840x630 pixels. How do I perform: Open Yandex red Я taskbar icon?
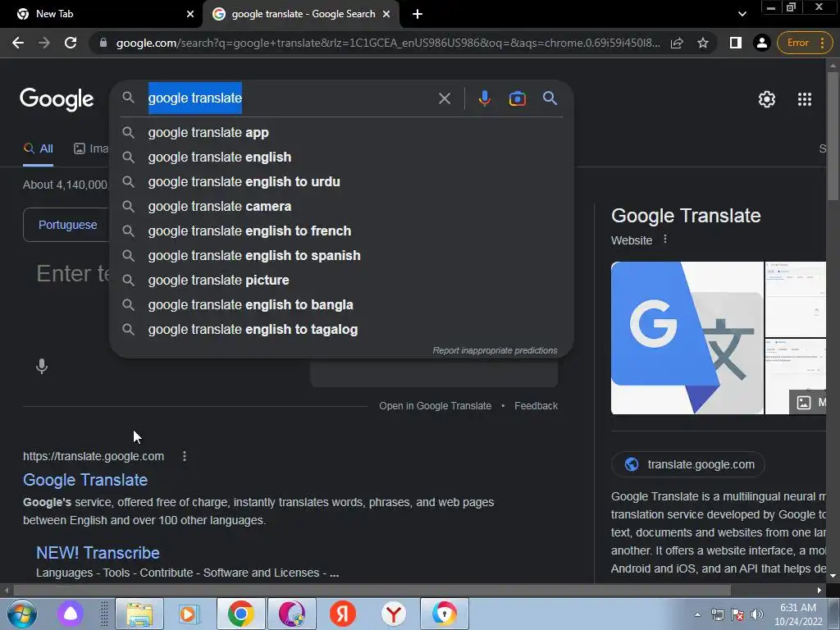[x=342, y=614]
